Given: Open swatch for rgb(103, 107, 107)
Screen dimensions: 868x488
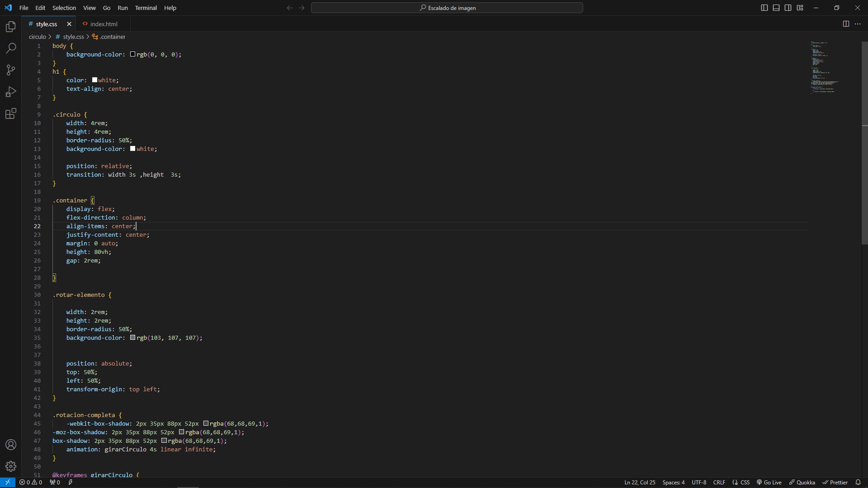Looking at the screenshot, I should (132, 338).
